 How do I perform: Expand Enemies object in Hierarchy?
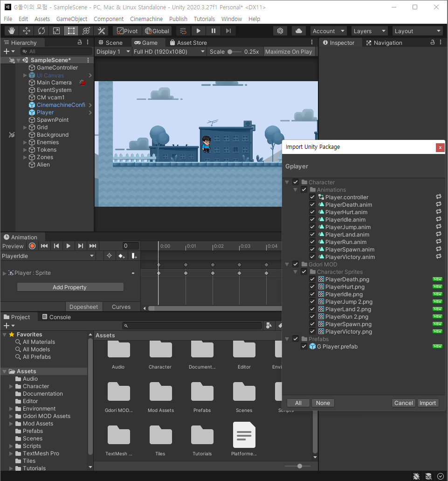pyautogui.click(x=25, y=142)
